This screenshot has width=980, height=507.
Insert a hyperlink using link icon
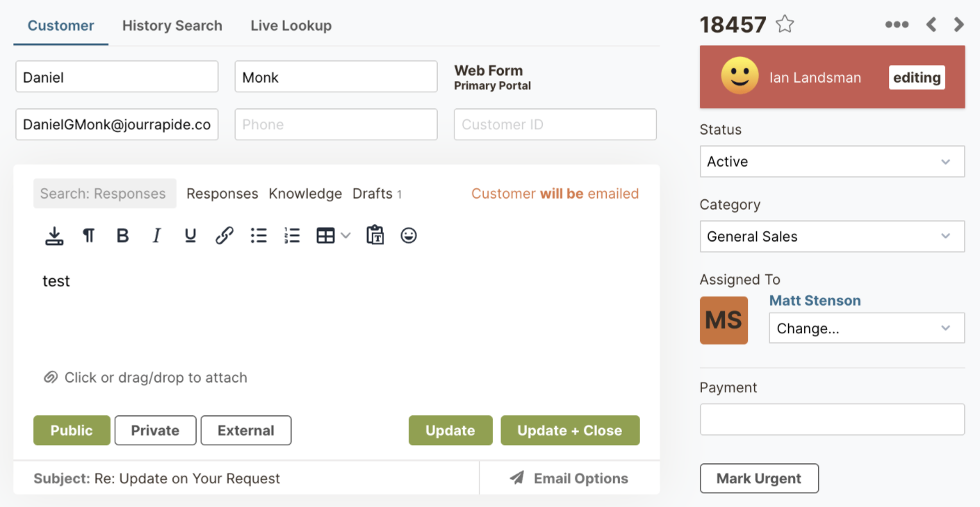[x=224, y=236]
